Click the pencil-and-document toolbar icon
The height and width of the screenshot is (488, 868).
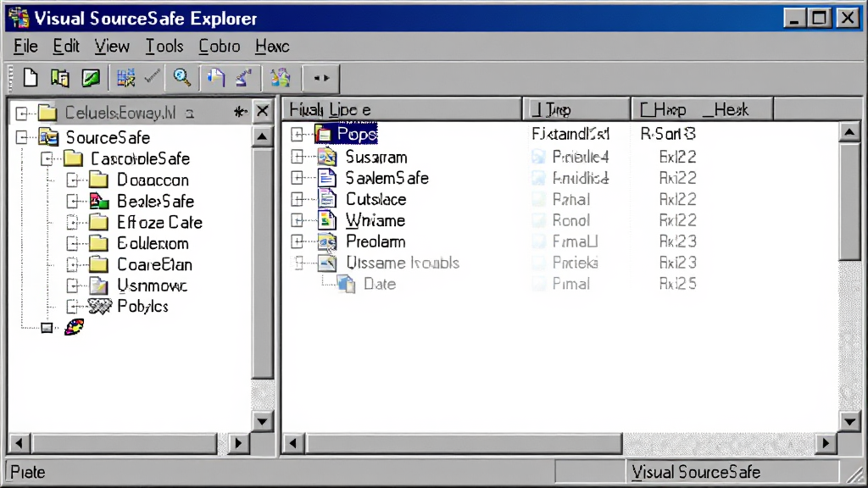pos(244,77)
